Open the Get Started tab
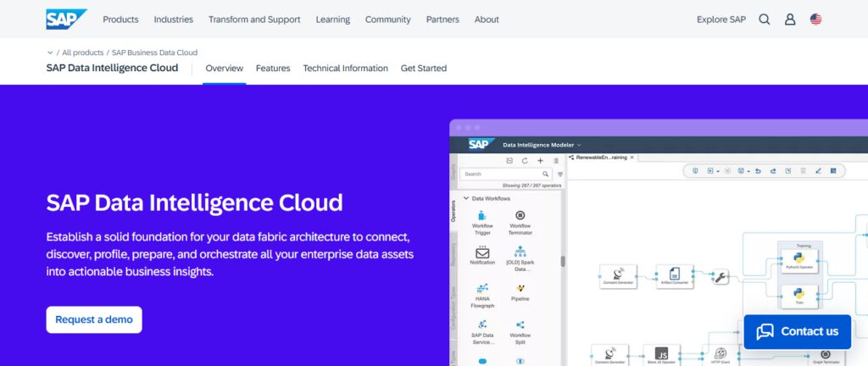This screenshot has width=868, height=366. point(424,69)
